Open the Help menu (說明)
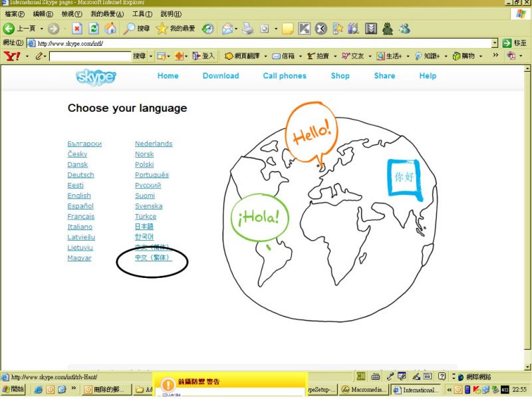 tap(171, 14)
